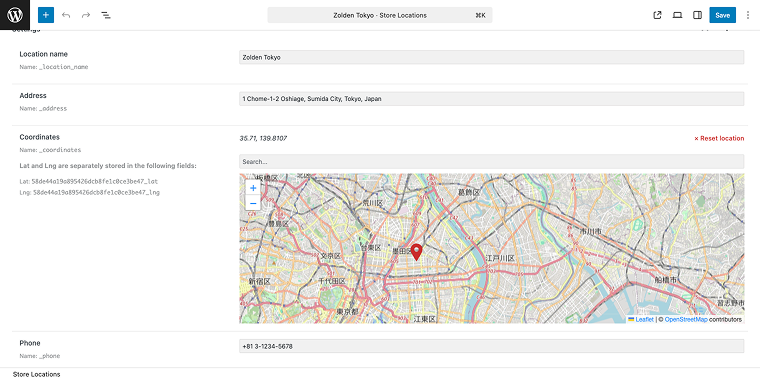Undo the last change
The image size is (760, 380).
click(x=66, y=15)
